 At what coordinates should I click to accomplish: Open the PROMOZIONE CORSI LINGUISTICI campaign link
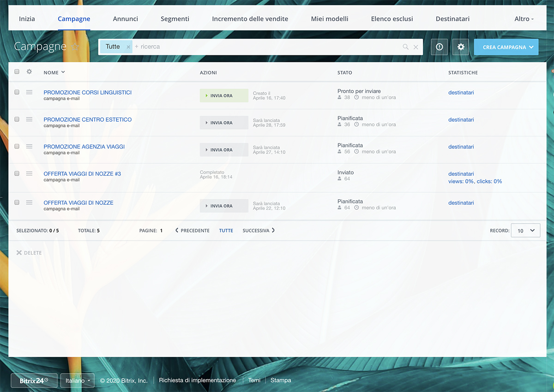[88, 92]
